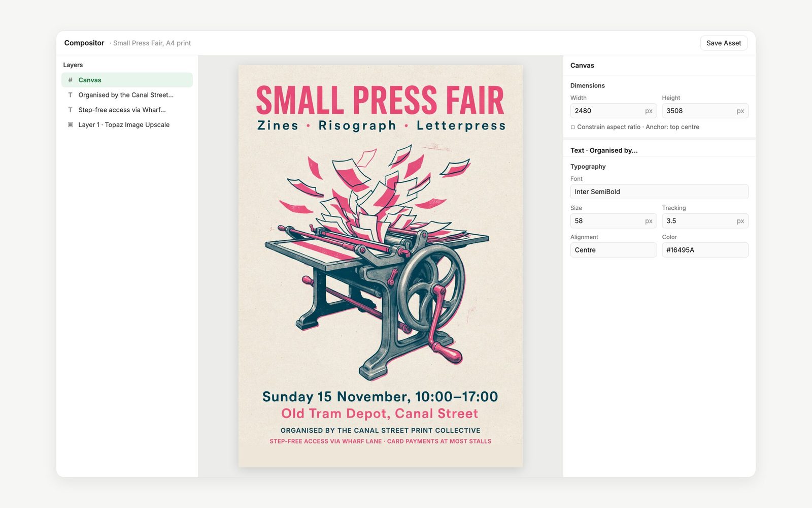Click the Sunday 15 November date line

380,397
